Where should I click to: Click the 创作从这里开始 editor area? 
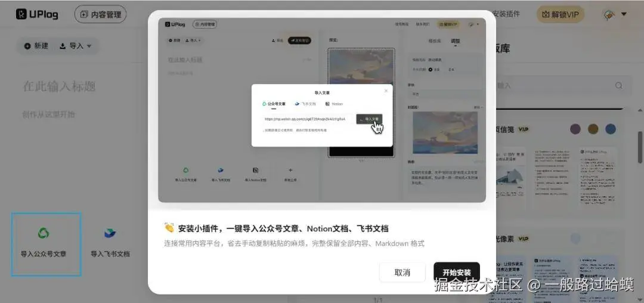click(48, 114)
